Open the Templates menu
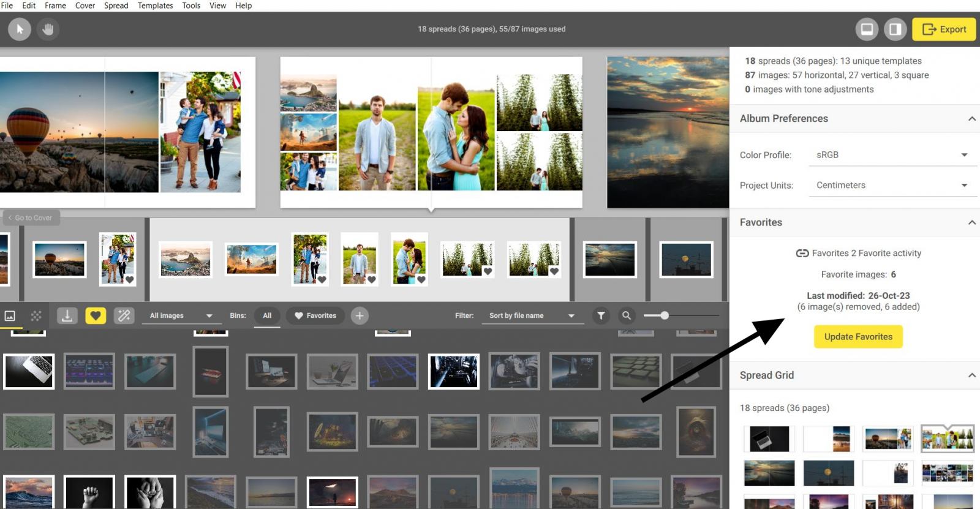The height and width of the screenshot is (509, 980). 156,6
